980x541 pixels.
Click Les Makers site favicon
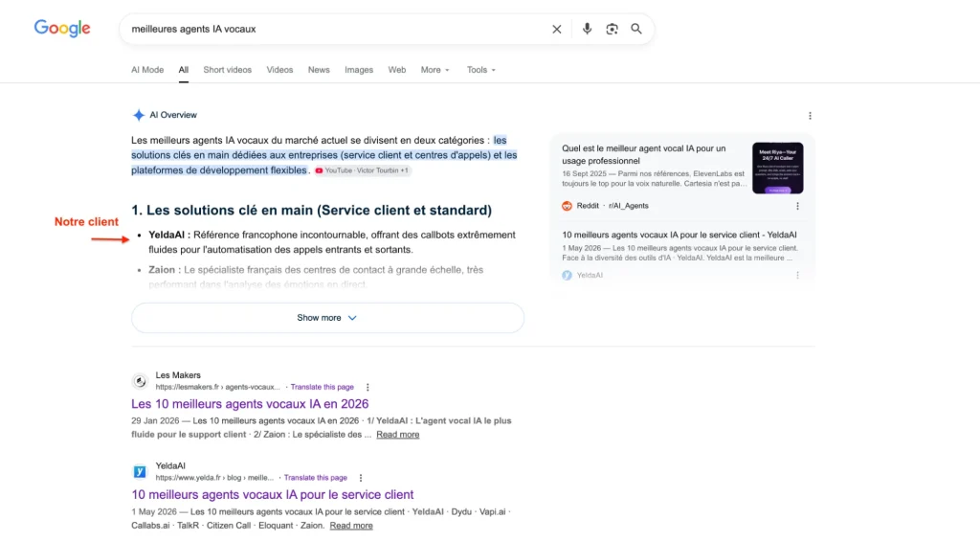[x=140, y=381]
